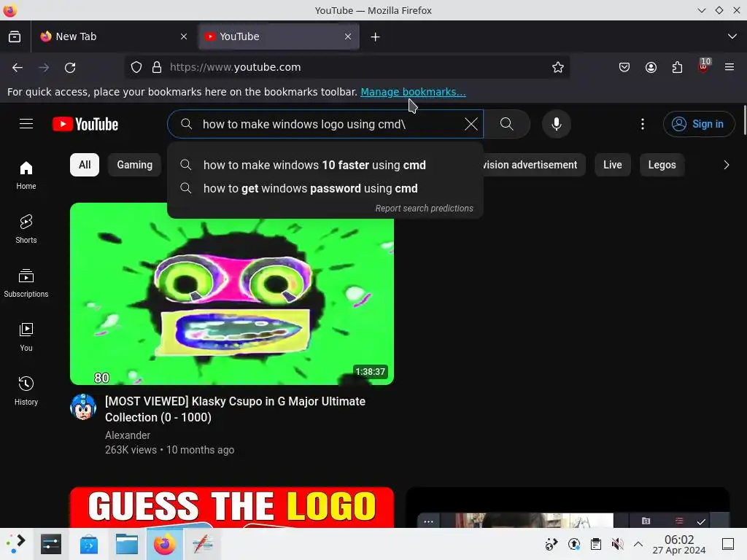Select the Live filter chip

pos(613,165)
